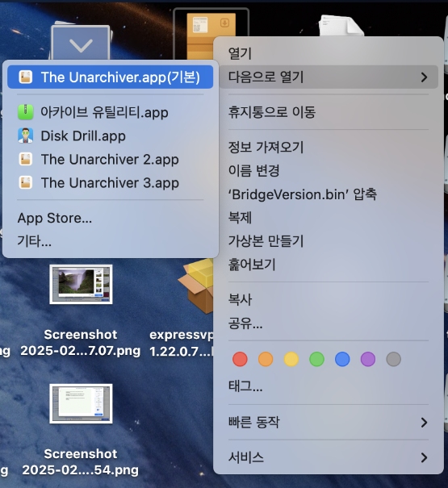This screenshot has height=488, width=448.
Task: Click the expressvpn file name label
Action: point(182,343)
